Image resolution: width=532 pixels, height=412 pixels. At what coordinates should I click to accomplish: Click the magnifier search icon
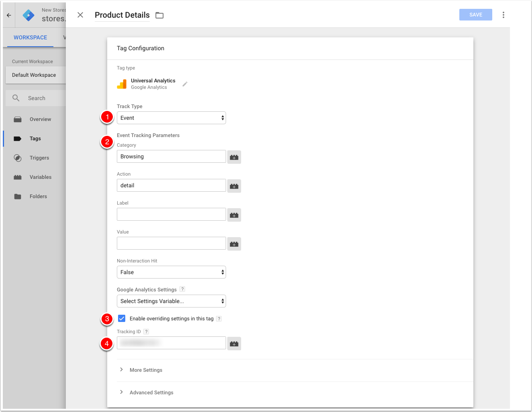point(16,98)
